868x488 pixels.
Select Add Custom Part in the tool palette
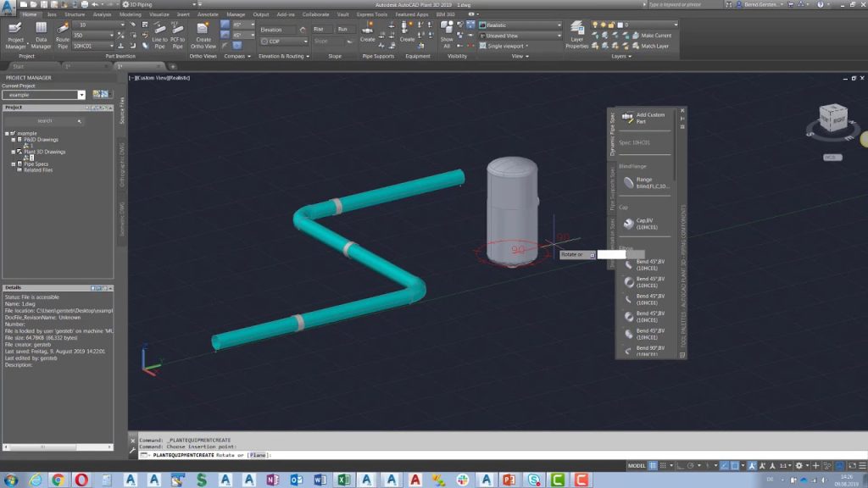(644, 115)
